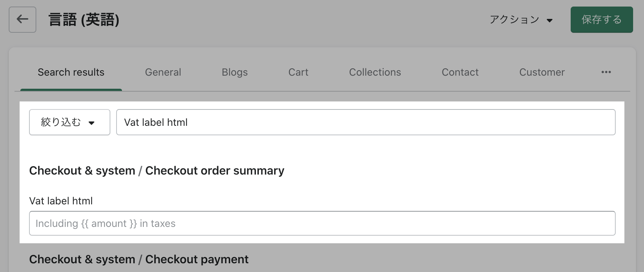Open the Contact tab
This screenshot has width=644, height=272.
coord(460,72)
